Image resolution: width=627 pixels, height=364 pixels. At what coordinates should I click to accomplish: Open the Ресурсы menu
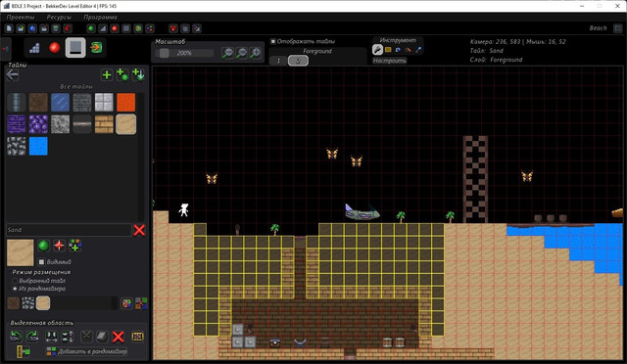(x=59, y=18)
